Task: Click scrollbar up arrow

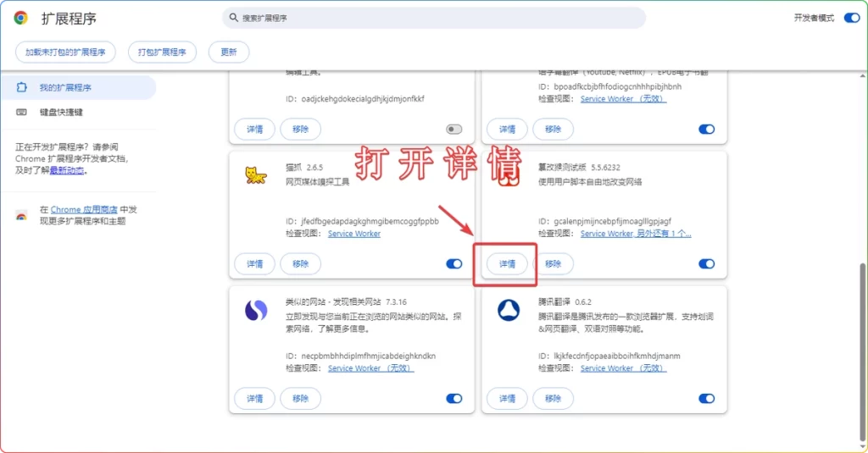Action: [863, 75]
